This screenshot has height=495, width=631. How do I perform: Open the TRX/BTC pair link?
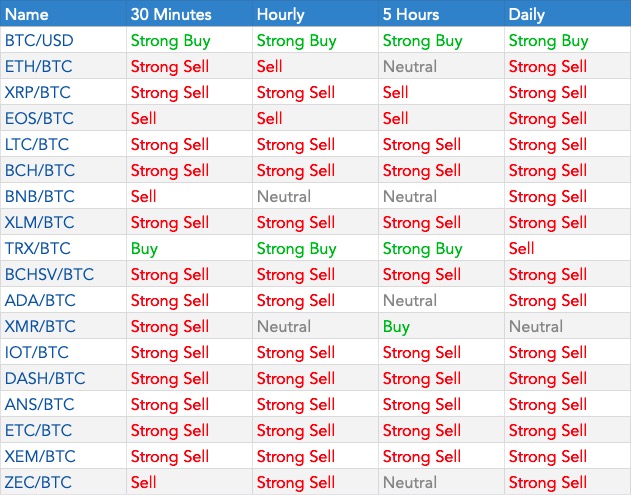(38, 248)
